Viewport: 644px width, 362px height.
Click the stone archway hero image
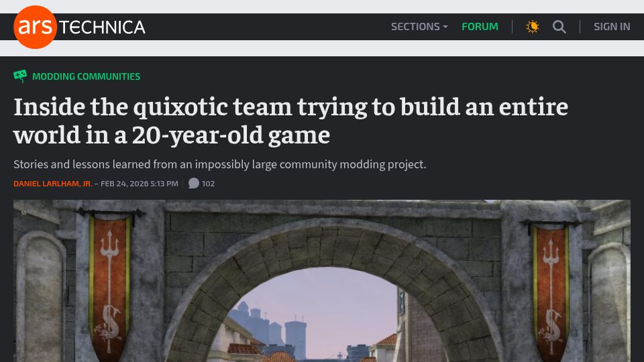pos(322,281)
